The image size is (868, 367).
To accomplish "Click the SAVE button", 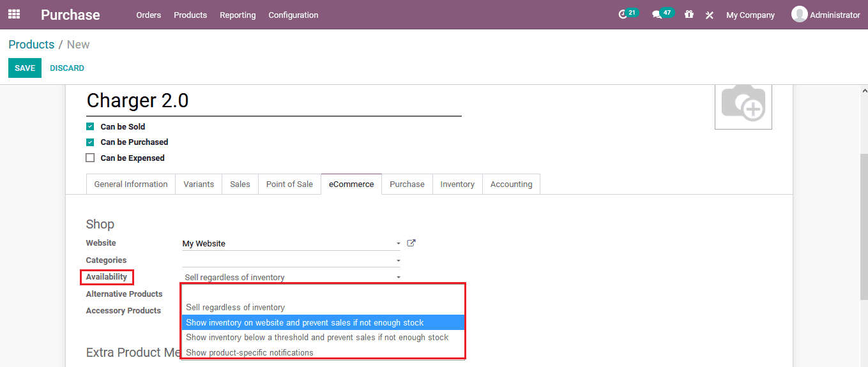I will point(25,68).
